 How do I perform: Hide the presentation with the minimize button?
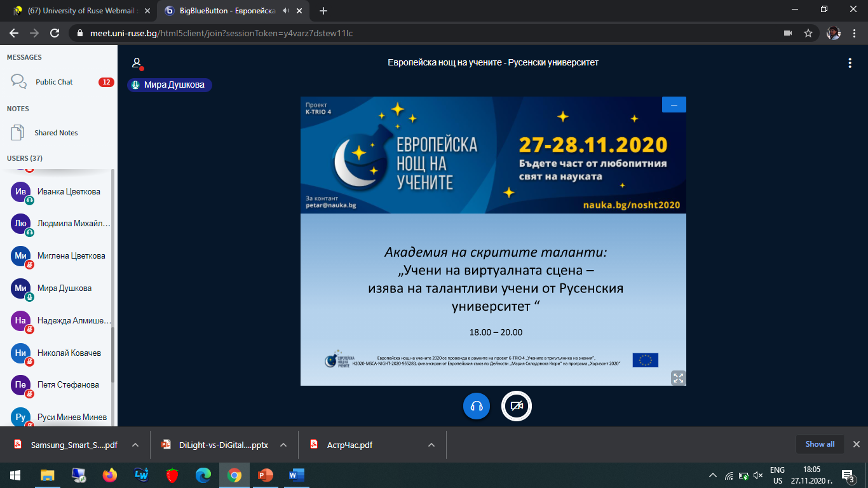pyautogui.click(x=674, y=105)
